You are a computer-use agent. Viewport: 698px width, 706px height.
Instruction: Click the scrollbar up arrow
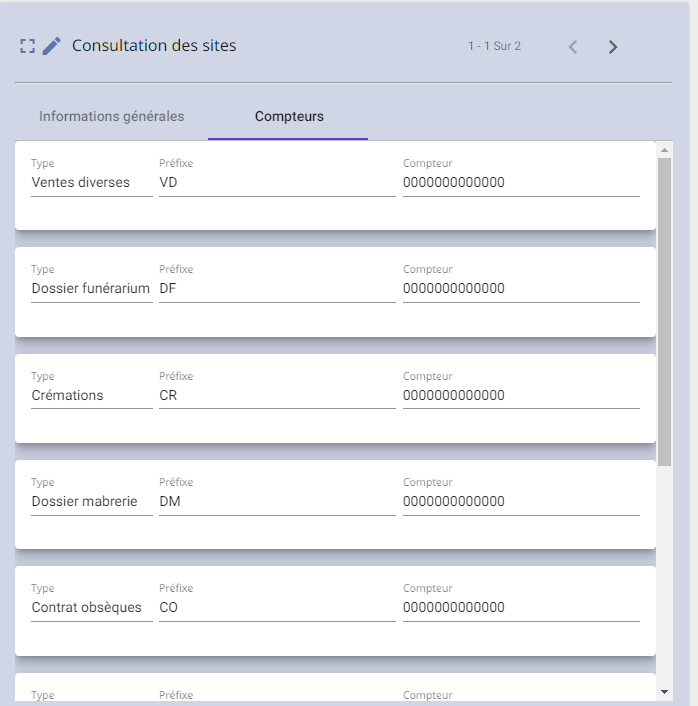click(664, 150)
